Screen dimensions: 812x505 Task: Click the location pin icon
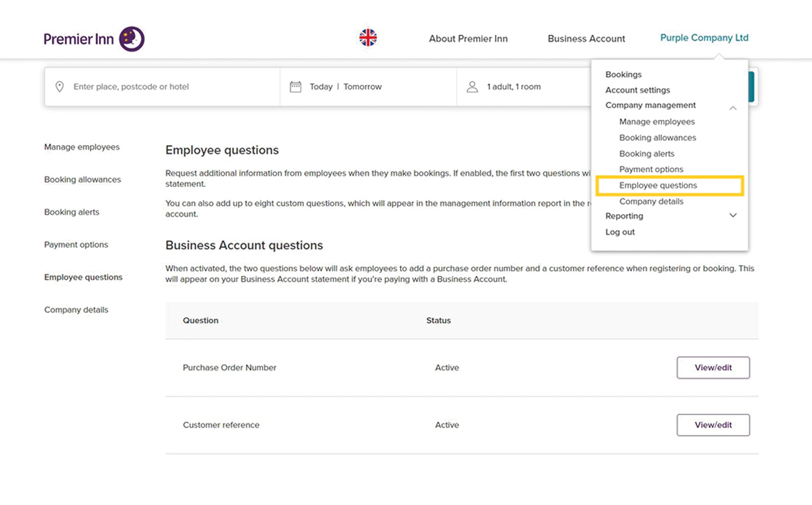(60, 86)
